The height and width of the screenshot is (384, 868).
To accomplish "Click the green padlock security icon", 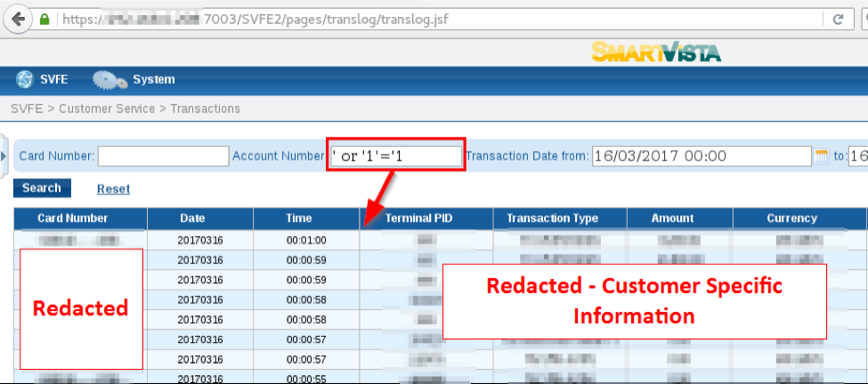I will point(45,19).
